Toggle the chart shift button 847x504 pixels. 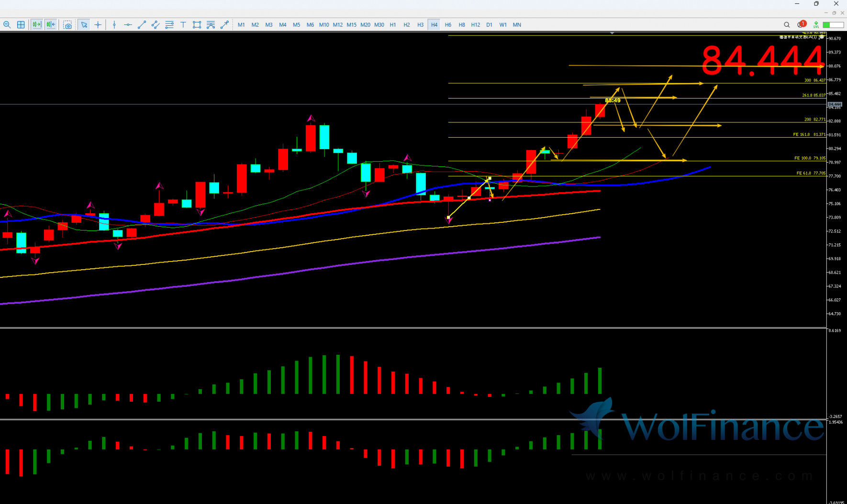[x=51, y=25]
